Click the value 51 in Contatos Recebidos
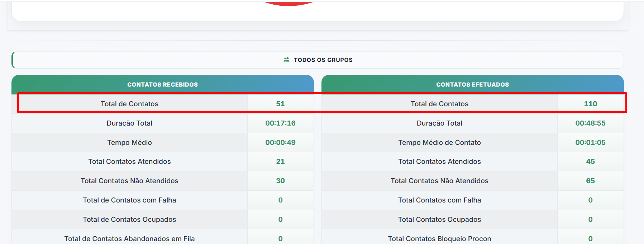 click(x=280, y=104)
